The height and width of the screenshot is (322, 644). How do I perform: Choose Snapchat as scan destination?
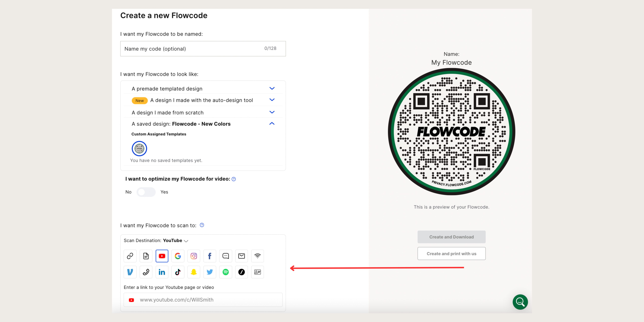(194, 272)
